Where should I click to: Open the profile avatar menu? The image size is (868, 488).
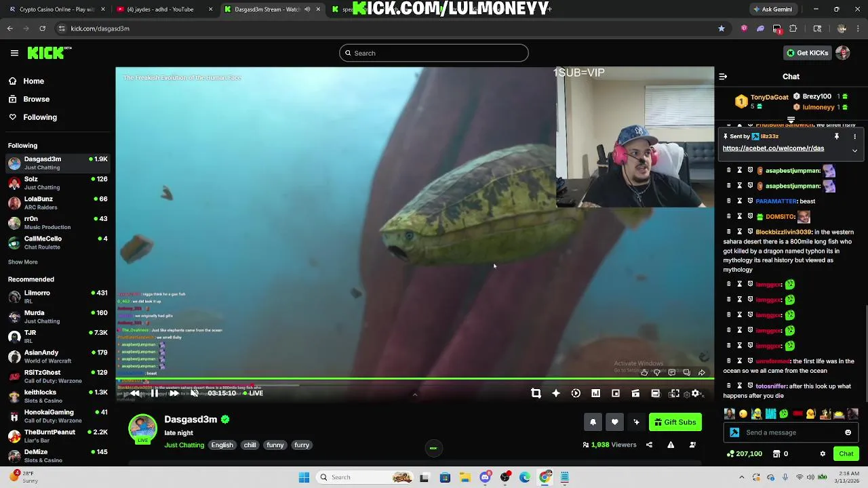coord(843,53)
